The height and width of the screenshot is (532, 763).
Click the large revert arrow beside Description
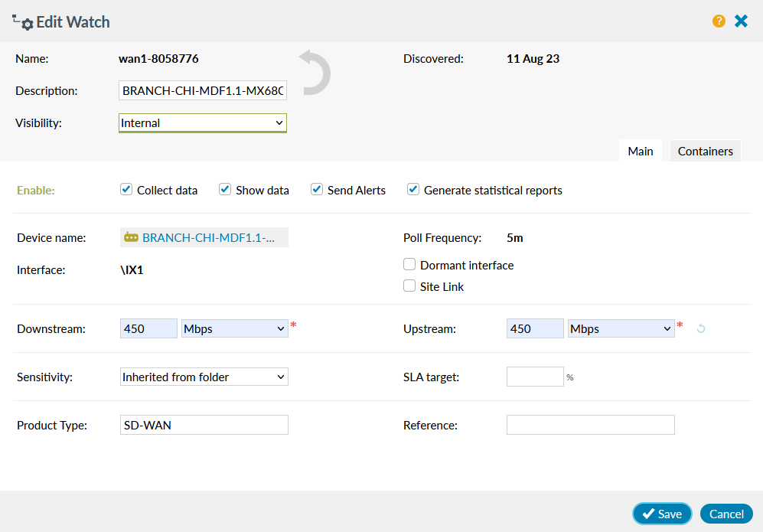[312, 72]
